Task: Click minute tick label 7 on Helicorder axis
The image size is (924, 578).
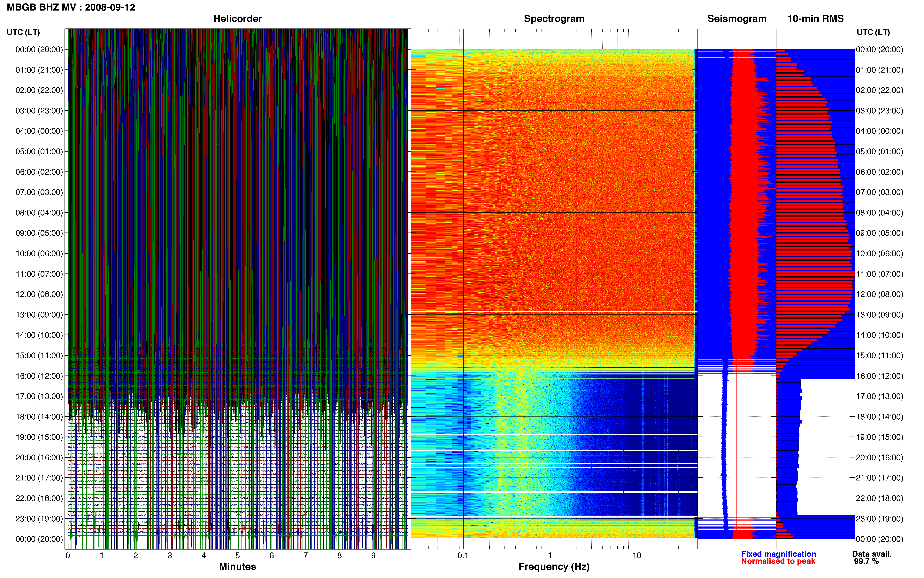Action: click(306, 556)
